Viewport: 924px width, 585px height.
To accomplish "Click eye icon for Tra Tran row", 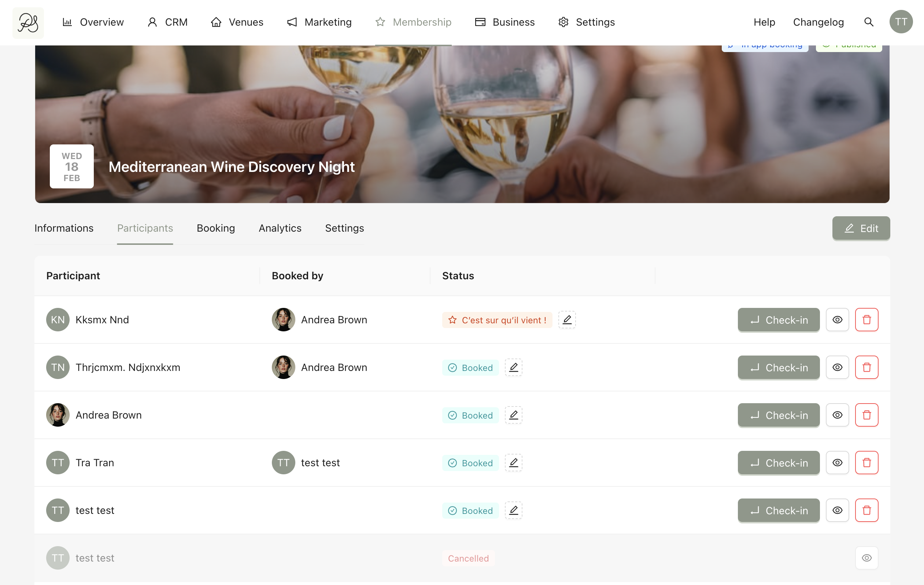I will pyautogui.click(x=837, y=463).
